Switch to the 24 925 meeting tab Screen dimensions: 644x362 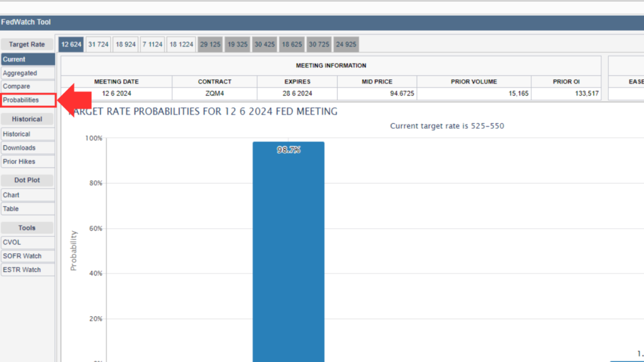[346, 45]
